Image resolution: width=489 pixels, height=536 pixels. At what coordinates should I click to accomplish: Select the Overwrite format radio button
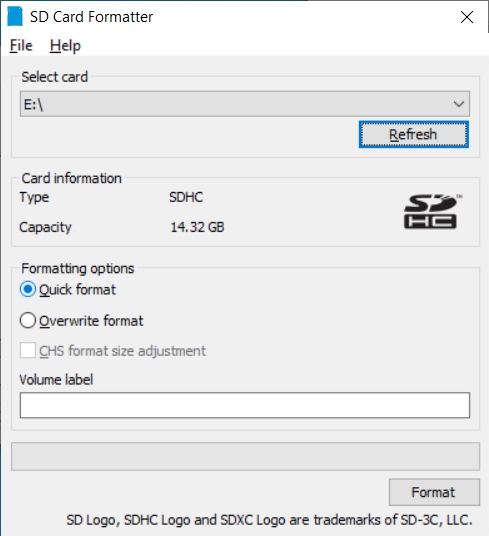coord(27,321)
